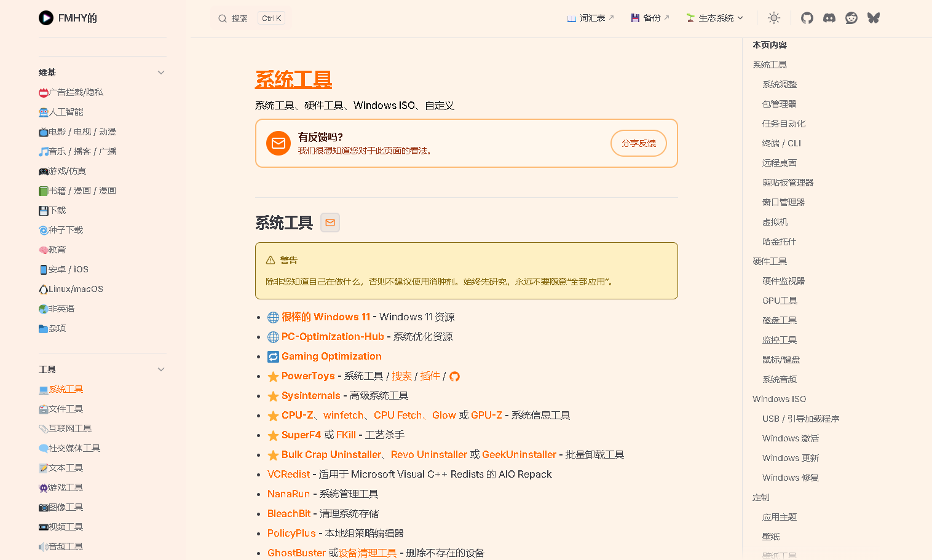
Task: Open the 词汇表 menu item
Action: click(590, 18)
